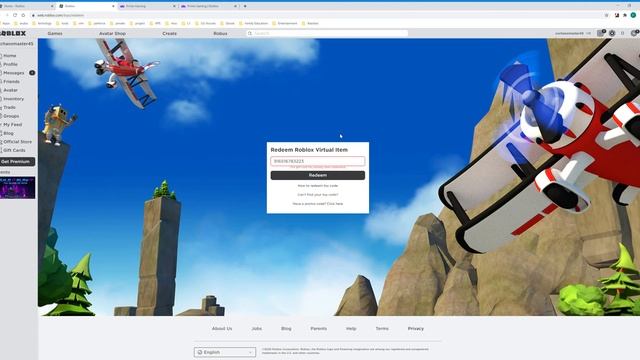Click the search magnifier icon in the Roblox header
This screenshot has height=360, width=640.
pos(250,33)
